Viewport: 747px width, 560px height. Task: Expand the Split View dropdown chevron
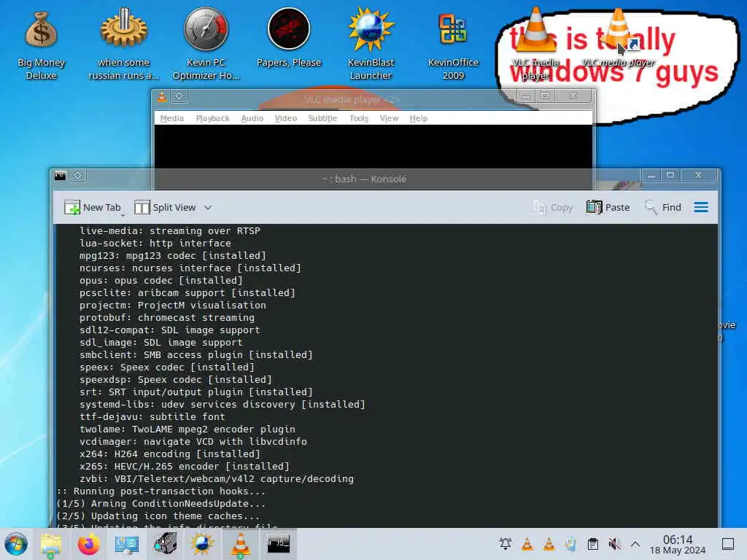click(208, 208)
